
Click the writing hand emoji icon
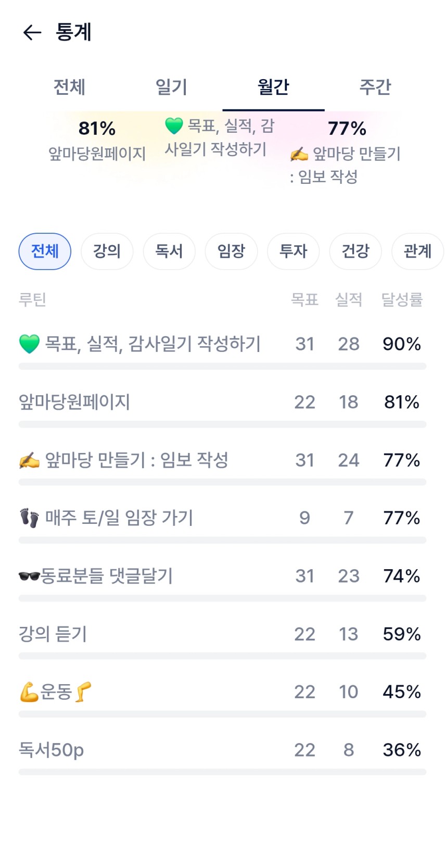[x=29, y=460]
